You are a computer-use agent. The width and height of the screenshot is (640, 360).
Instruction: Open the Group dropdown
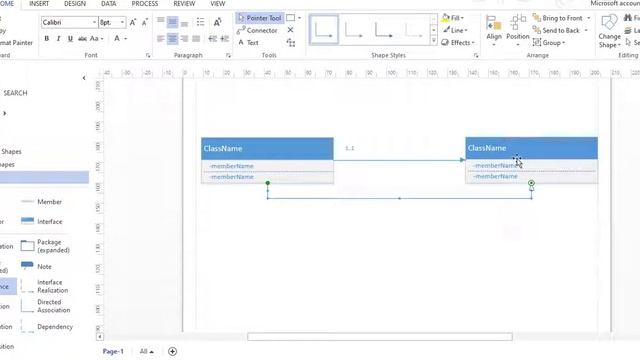coord(549,42)
